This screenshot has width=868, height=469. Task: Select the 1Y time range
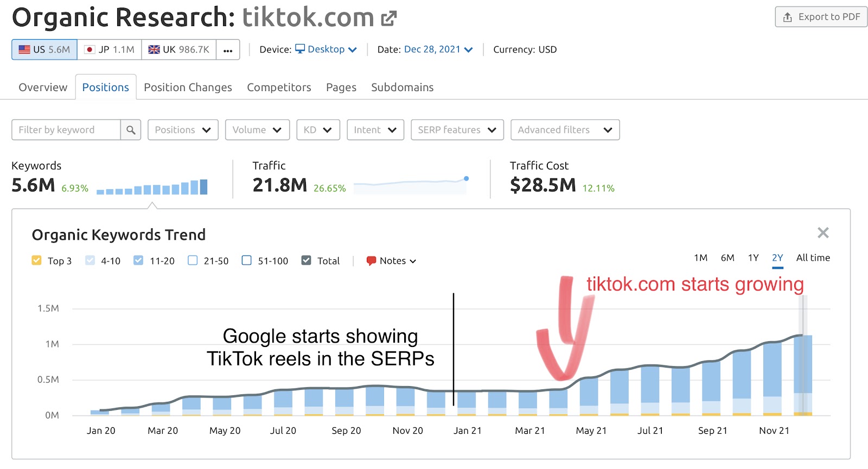(753, 258)
